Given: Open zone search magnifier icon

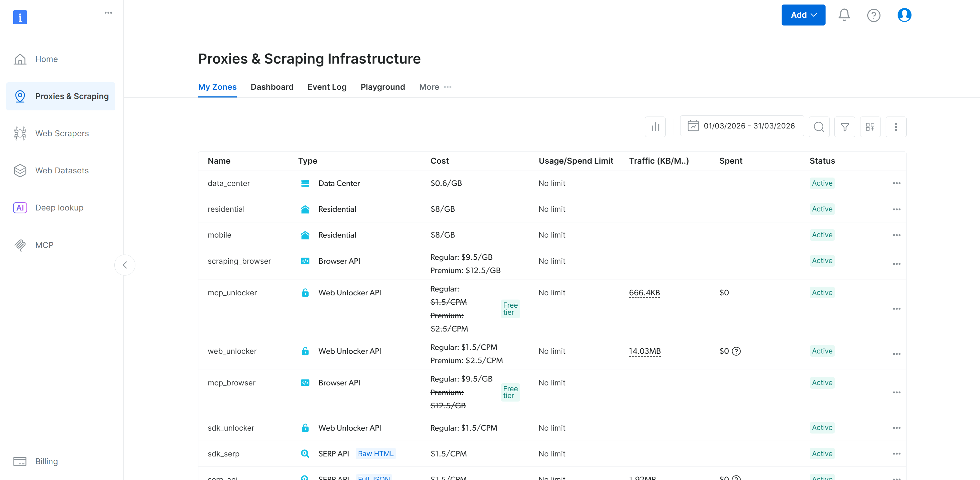Looking at the screenshot, I should (x=819, y=127).
